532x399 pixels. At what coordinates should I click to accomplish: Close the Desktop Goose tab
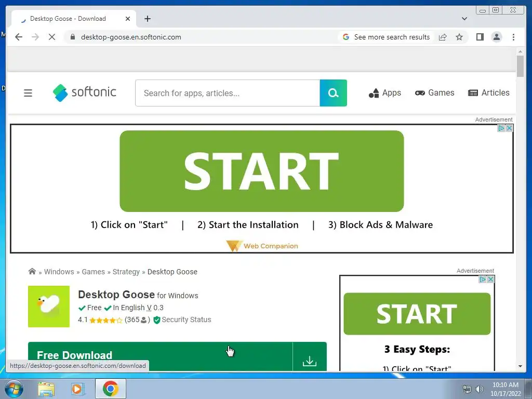coord(128,19)
